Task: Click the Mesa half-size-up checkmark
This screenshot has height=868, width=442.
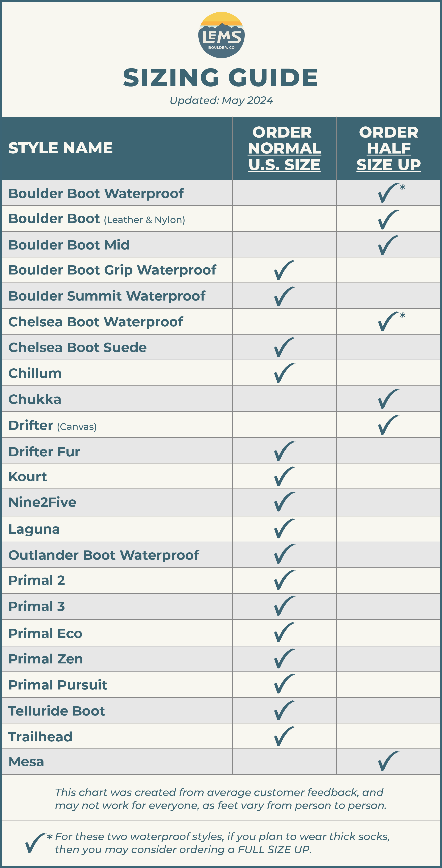Action: (388, 761)
